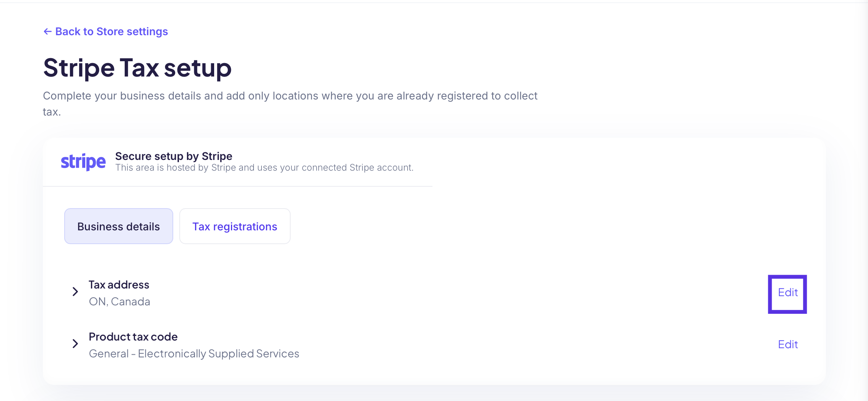The height and width of the screenshot is (401, 868).
Task: Click the Complete your business details paragraph
Action: coord(290,103)
